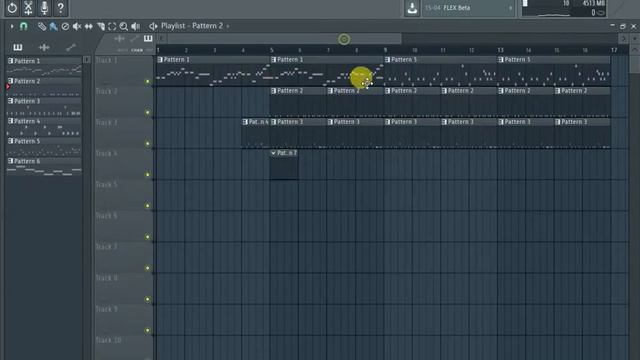Show pattern clips in the picker panel tab
The width and height of the screenshot is (640, 360).
coord(18,47)
